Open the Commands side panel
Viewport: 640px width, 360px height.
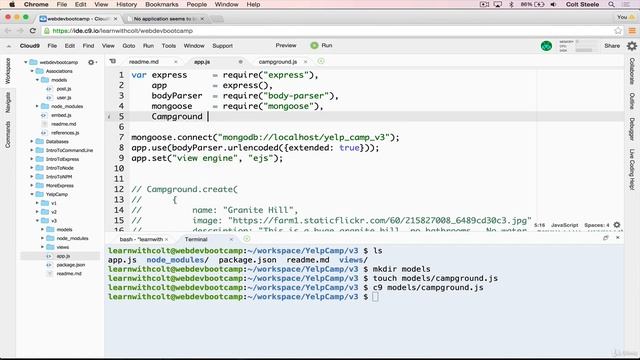coord(8,134)
